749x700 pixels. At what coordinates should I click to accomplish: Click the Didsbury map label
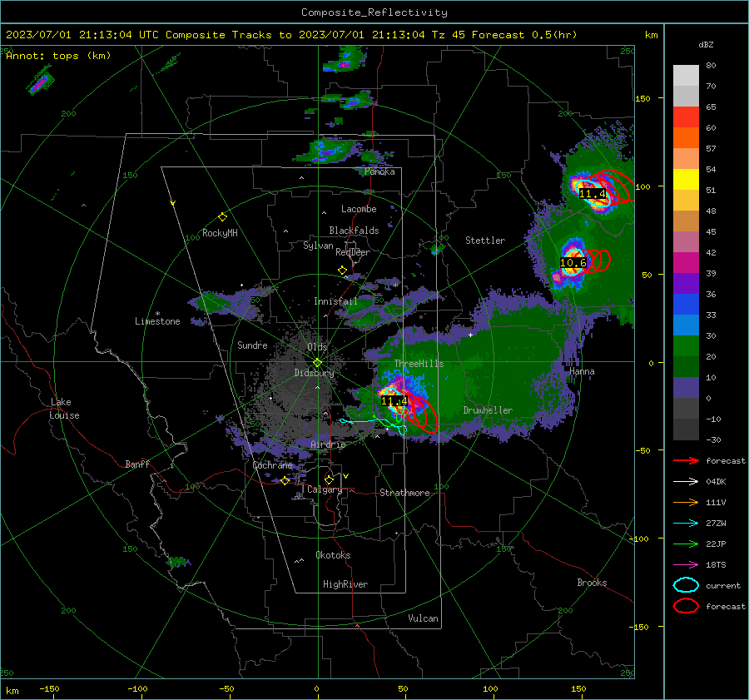(315, 373)
